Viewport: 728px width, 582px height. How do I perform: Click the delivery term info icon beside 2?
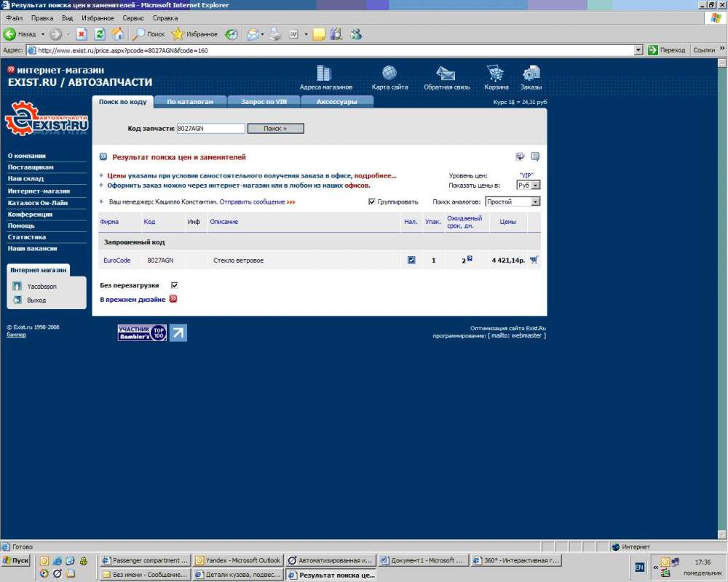[x=470, y=258]
